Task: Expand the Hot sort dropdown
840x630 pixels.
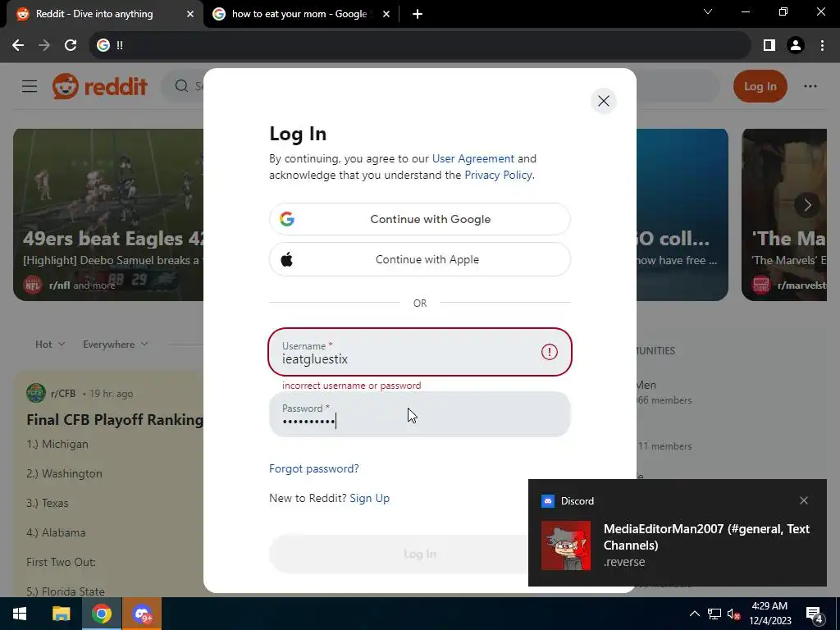Action: (x=50, y=345)
